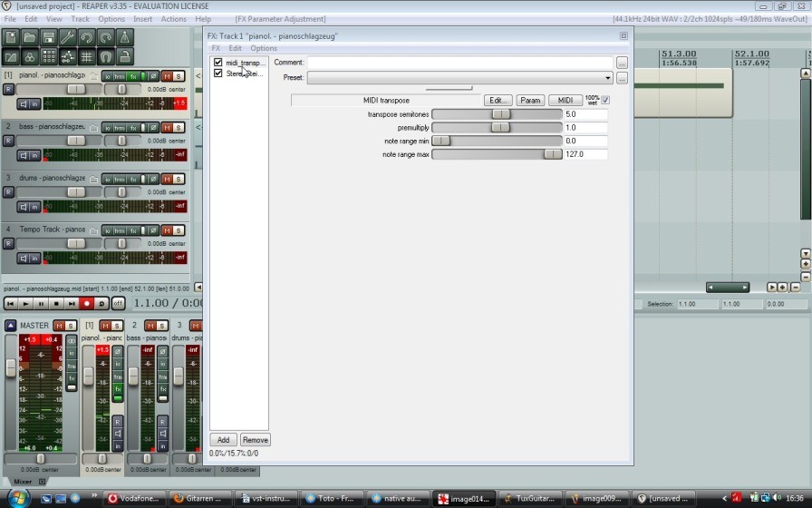
Task: Toggle the metronome icon
Action: coord(125,37)
